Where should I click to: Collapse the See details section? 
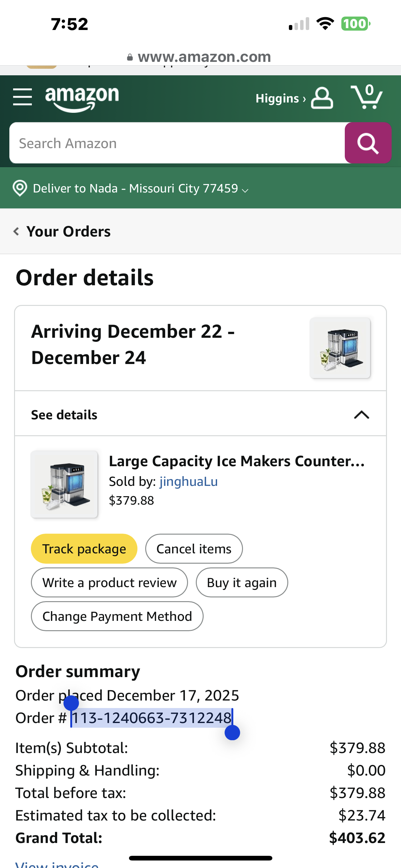[362, 414]
